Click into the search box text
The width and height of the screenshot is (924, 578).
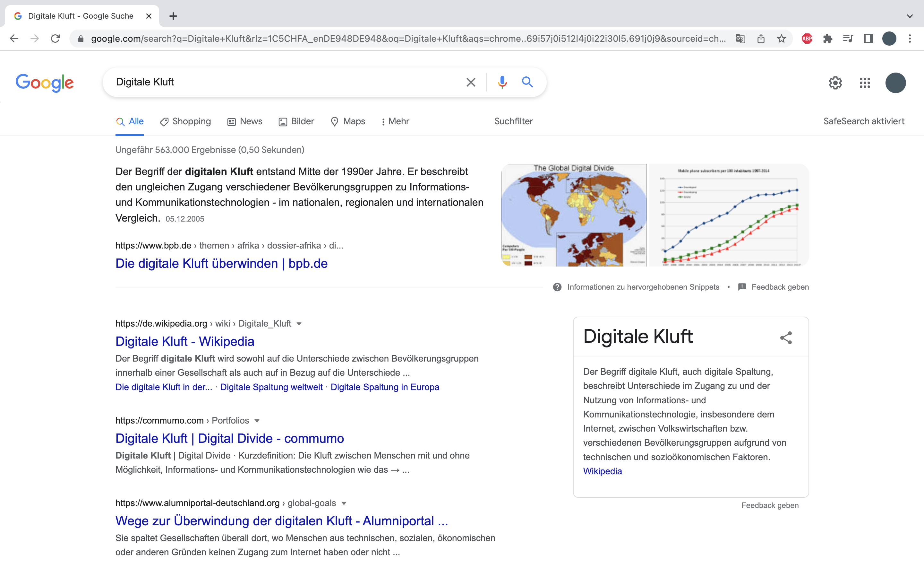point(145,82)
